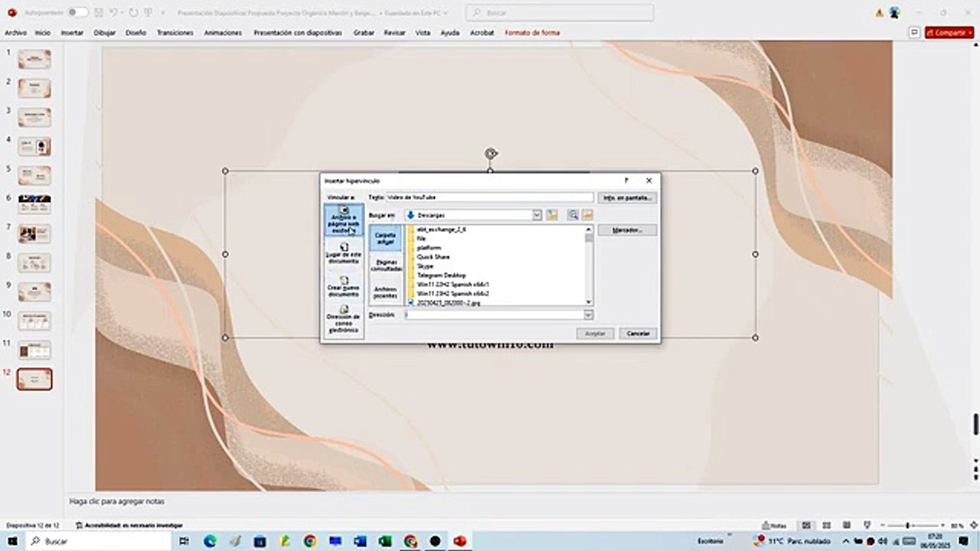
Task: Click the zoom slider in status bar
Action: click(x=908, y=526)
